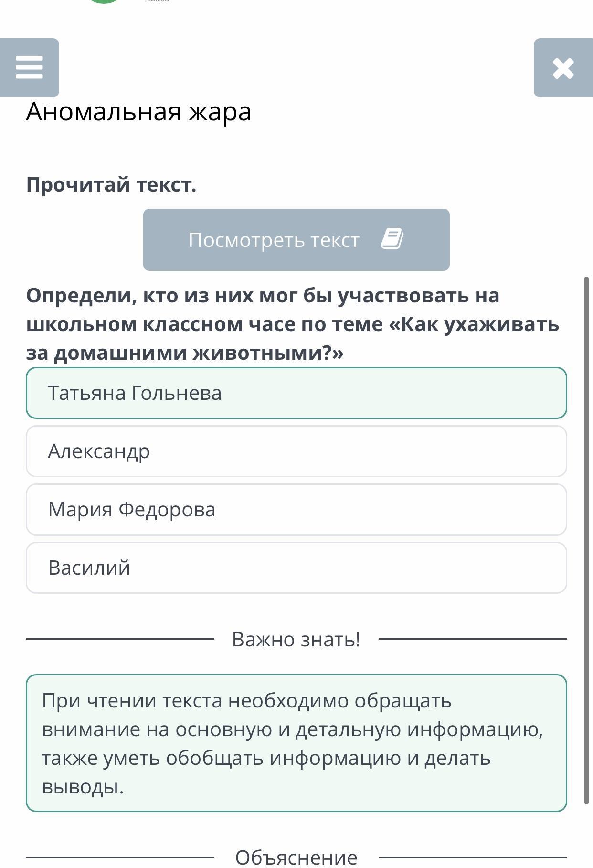Click the divider line left of 'Важно знать!'
This screenshot has width=593, height=868.
click(119, 639)
